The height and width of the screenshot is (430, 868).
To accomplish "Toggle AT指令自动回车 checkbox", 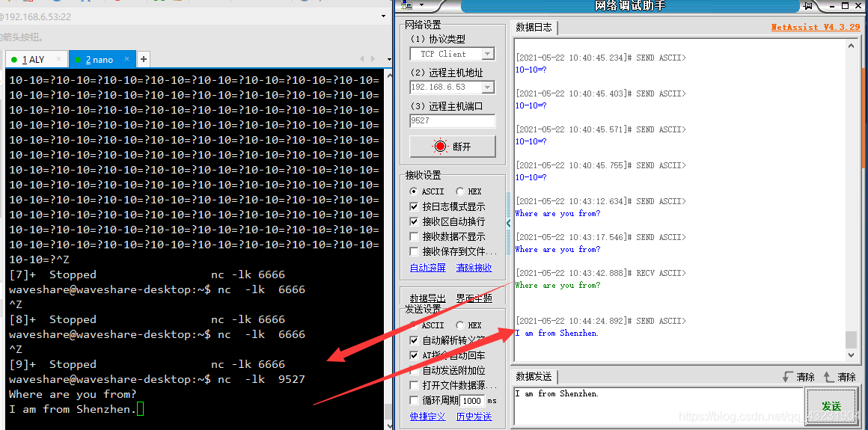I will coord(414,355).
